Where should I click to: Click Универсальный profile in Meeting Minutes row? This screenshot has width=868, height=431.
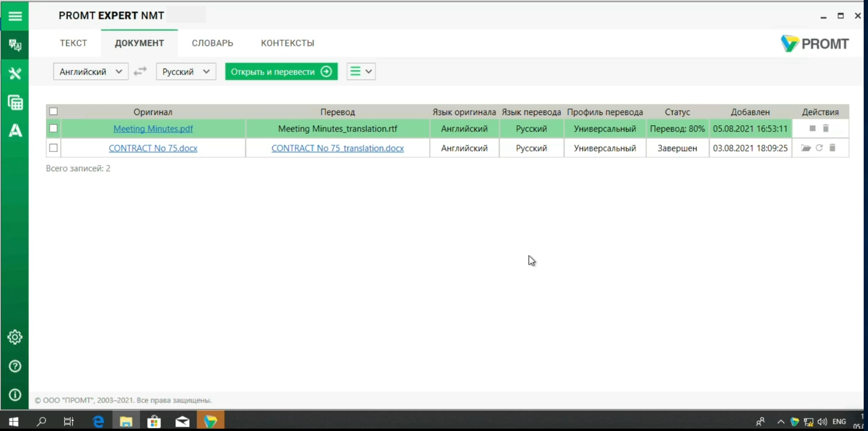click(605, 129)
